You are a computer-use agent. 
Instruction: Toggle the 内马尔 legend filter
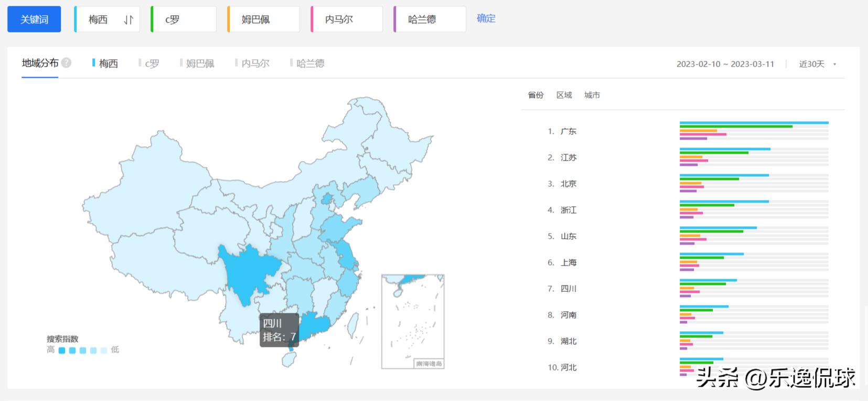click(x=252, y=64)
